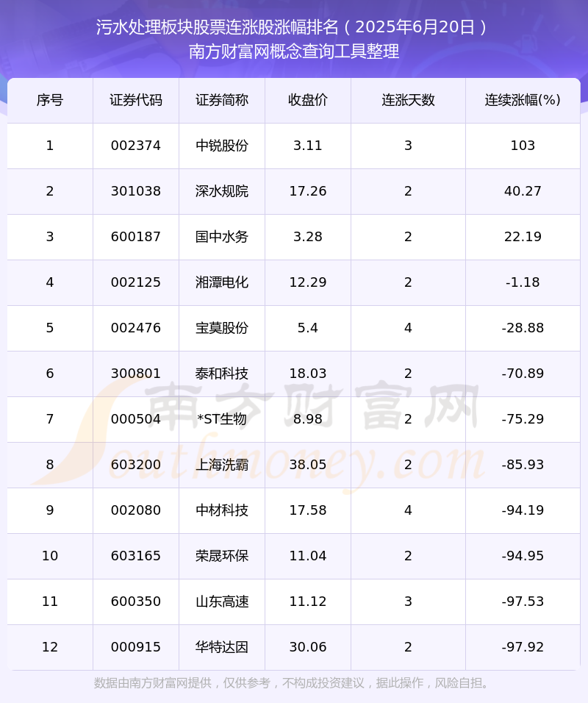Image resolution: width=588 pixels, height=703 pixels.
Task: Select stock code 603200
Action: pyautogui.click(x=136, y=465)
